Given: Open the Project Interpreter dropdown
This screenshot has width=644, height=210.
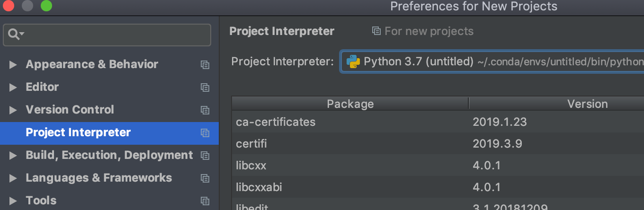Looking at the screenshot, I should pyautogui.click(x=492, y=61).
